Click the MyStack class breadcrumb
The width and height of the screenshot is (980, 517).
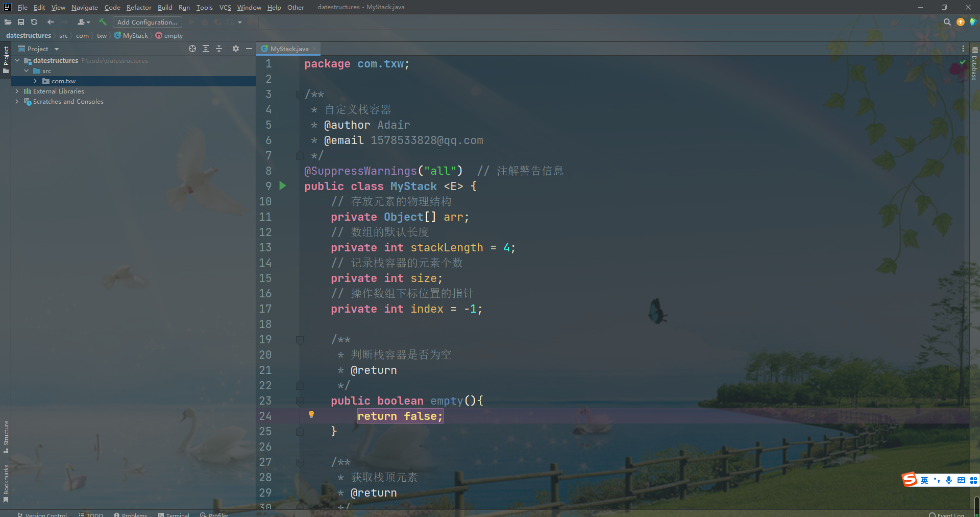(x=131, y=35)
